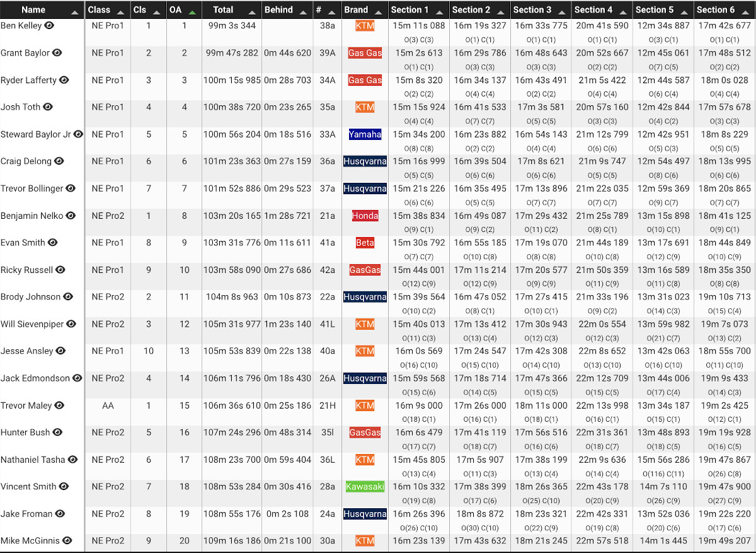The height and width of the screenshot is (553, 756).
Task: Click the sort arrow in the Section 3 header
Action: pyautogui.click(x=561, y=13)
